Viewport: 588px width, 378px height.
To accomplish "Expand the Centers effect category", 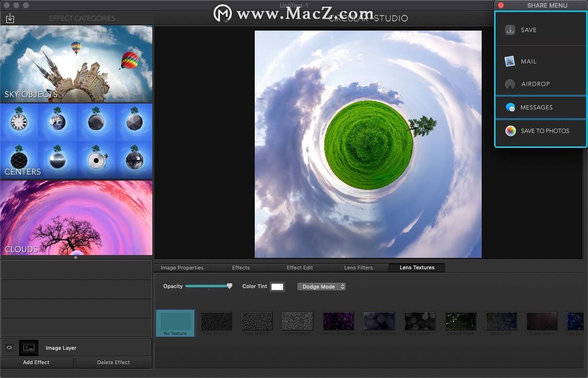I will click(76, 142).
